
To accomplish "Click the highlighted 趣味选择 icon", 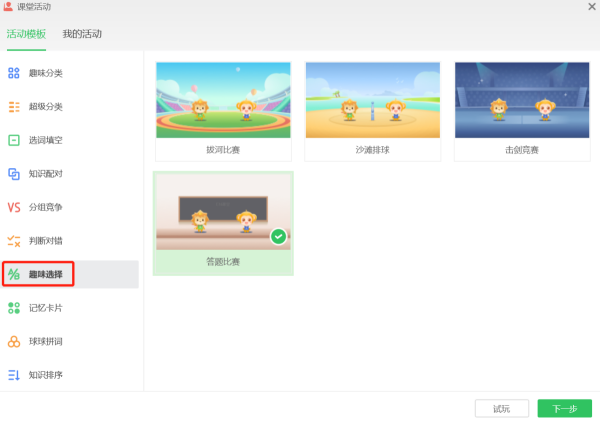I will tap(14, 274).
